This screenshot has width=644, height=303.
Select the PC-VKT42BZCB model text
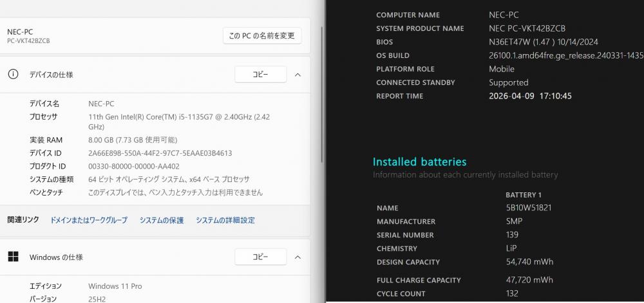28,41
